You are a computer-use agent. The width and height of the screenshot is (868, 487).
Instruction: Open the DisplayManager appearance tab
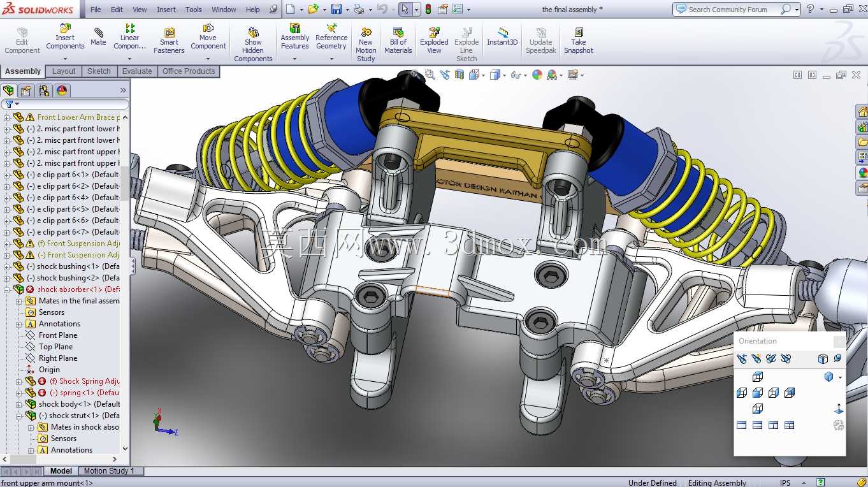point(62,91)
